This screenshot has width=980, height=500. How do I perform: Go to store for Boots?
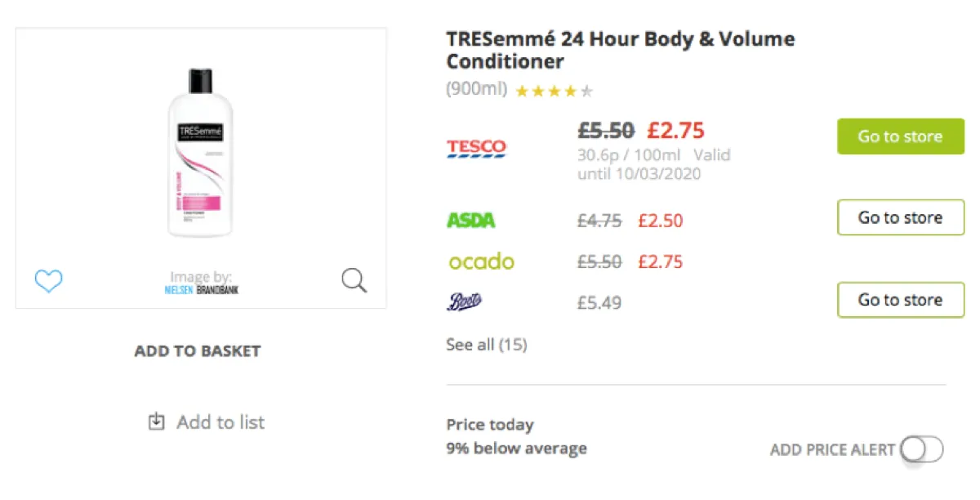901,300
